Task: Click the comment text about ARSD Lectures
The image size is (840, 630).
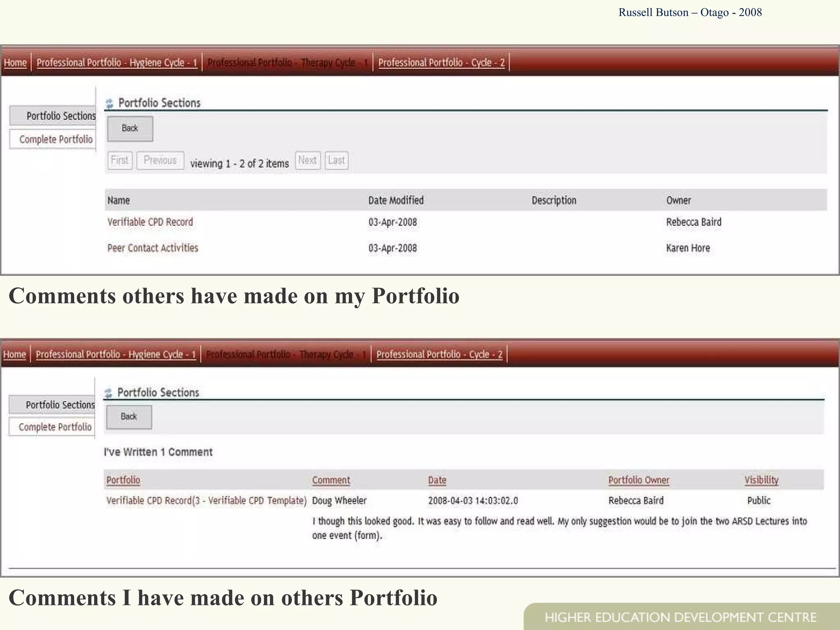Action: pyautogui.click(x=559, y=528)
